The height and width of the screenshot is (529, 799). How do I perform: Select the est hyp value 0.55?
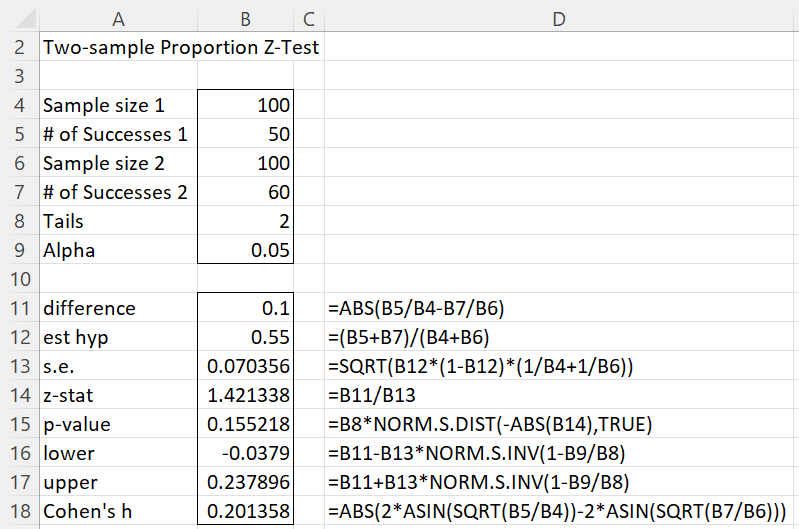pyautogui.click(x=246, y=337)
